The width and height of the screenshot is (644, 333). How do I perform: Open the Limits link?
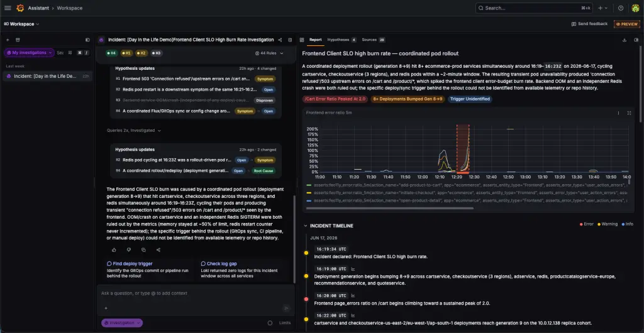285,323
